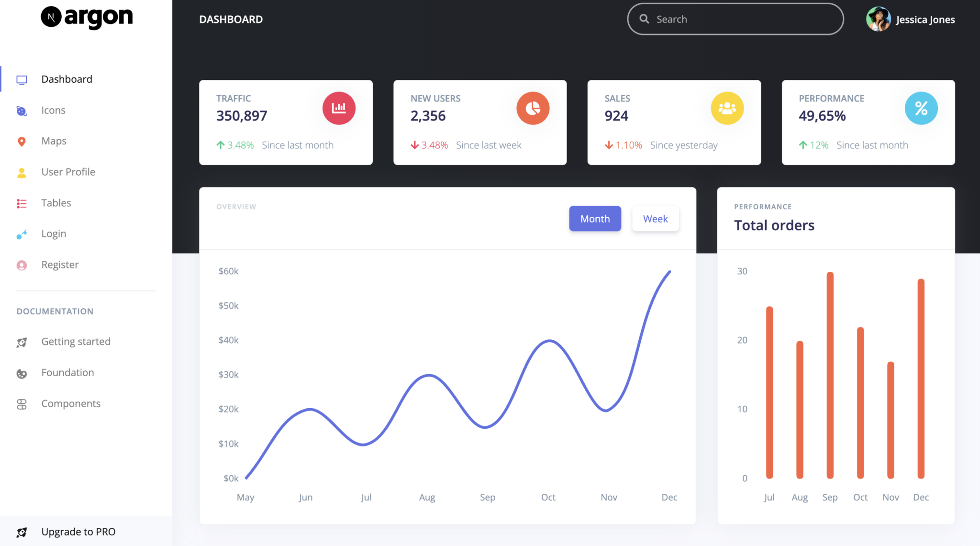Click the Foundation palette icon
This screenshot has width=980, height=546.
[22, 373]
